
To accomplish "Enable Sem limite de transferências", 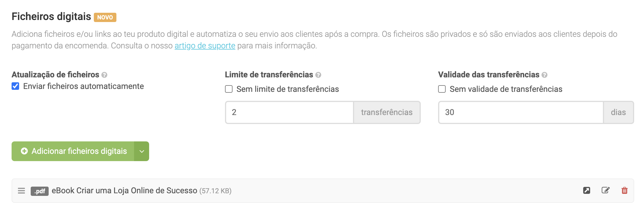I will 229,89.
